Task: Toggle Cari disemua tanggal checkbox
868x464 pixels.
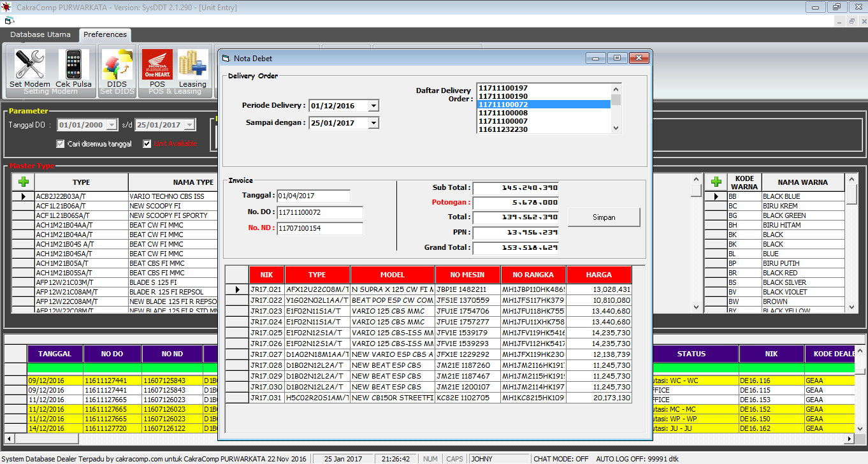Action: click(x=61, y=144)
